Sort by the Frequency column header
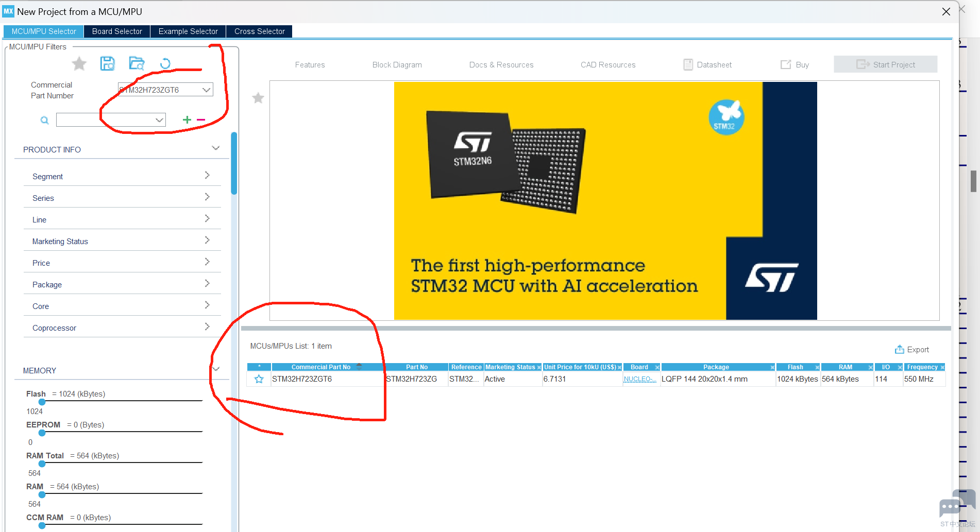 [x=924, y=367]
